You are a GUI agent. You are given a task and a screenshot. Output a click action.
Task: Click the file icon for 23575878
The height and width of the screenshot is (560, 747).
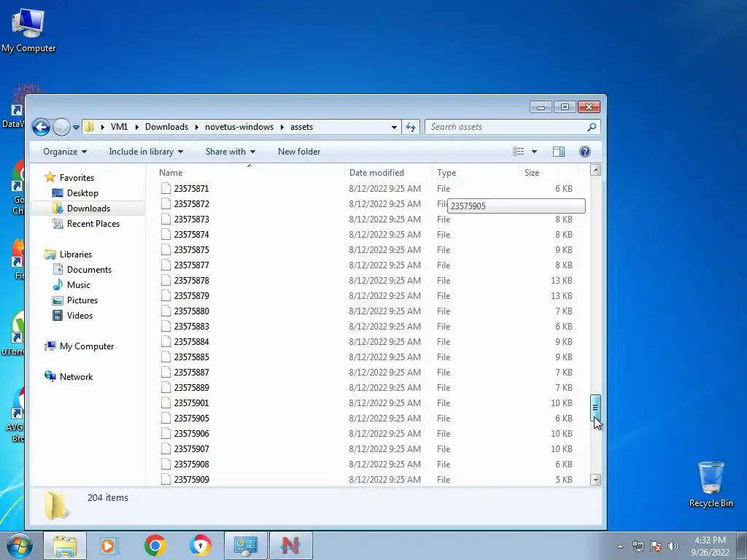166,281
